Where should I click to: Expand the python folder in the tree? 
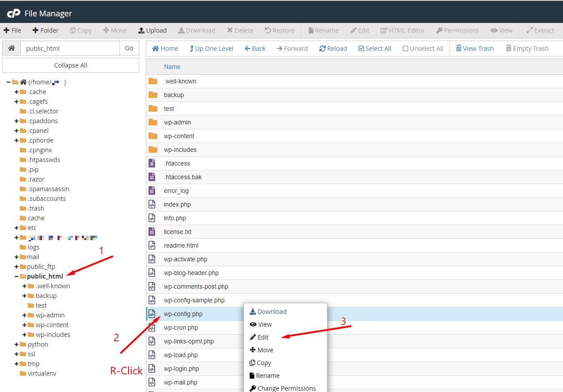pos(17,344)
